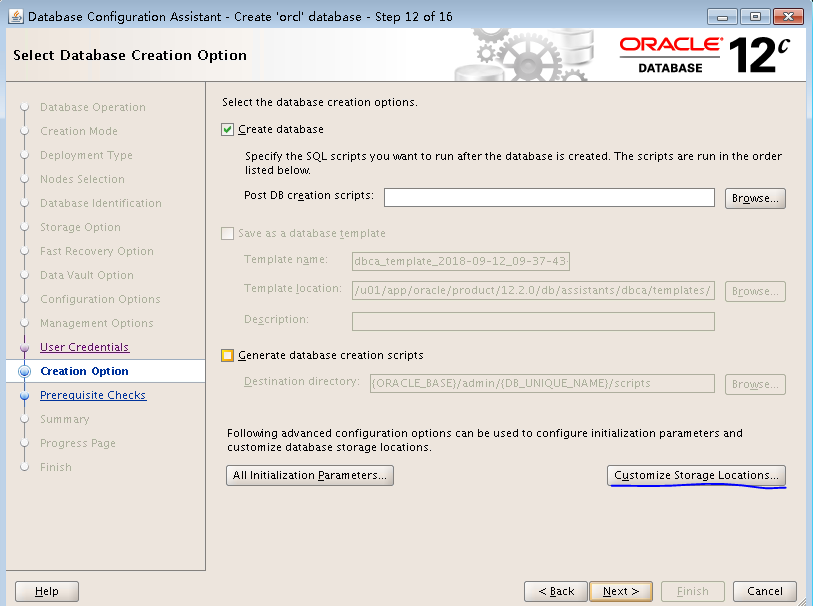Viewport: 813px width, 606px height.
Task: Click the template Description field
Action: pos(533,321)
